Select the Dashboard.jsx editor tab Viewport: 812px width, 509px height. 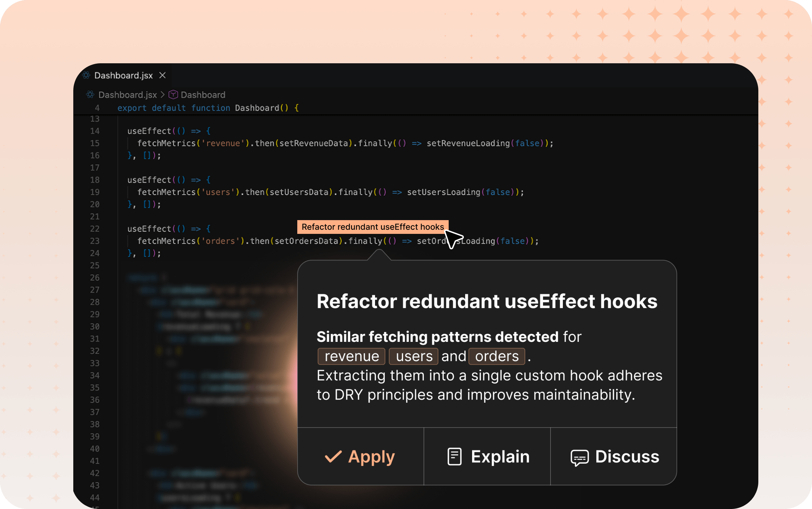[x=123, y=75]
